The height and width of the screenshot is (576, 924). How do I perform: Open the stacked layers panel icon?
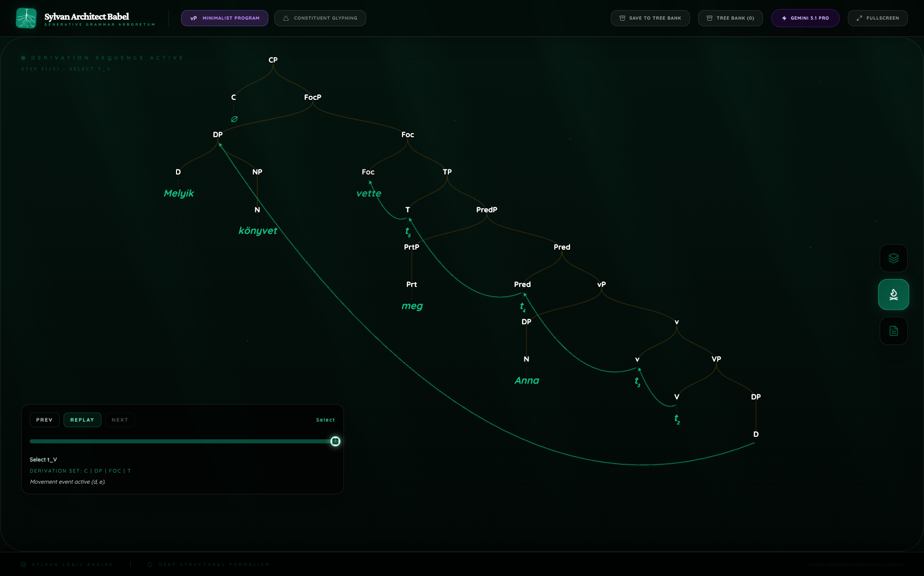coord(893,258)
